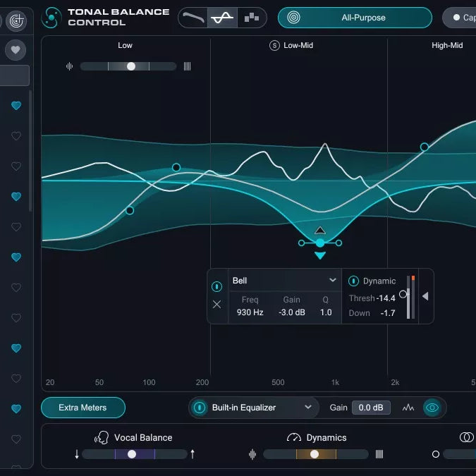The image size is (476, 476).
Task: Toggle the second outlined heart in sidebar
Action: pos(16,135)
